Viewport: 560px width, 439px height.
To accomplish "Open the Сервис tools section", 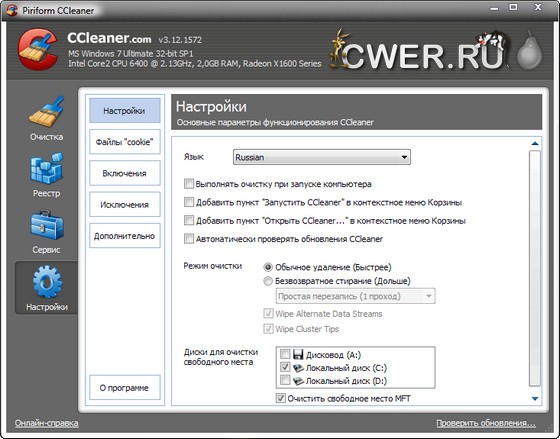I will pyautogui.click(x=46, y=232).
